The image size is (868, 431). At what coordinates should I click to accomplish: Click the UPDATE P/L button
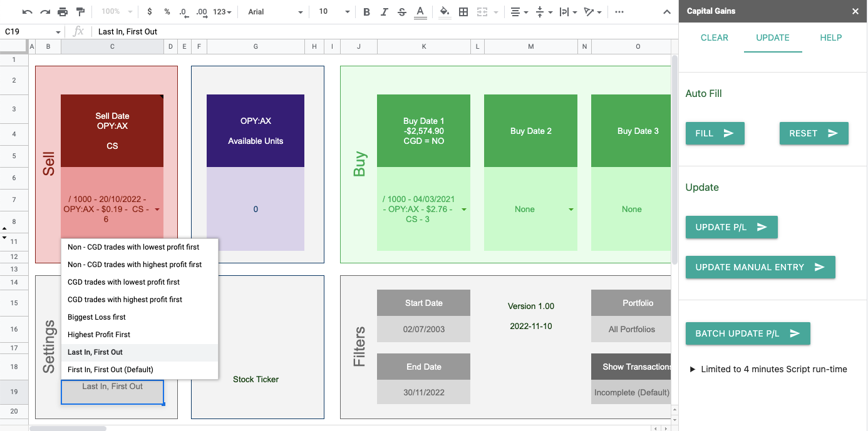[731, 227]
